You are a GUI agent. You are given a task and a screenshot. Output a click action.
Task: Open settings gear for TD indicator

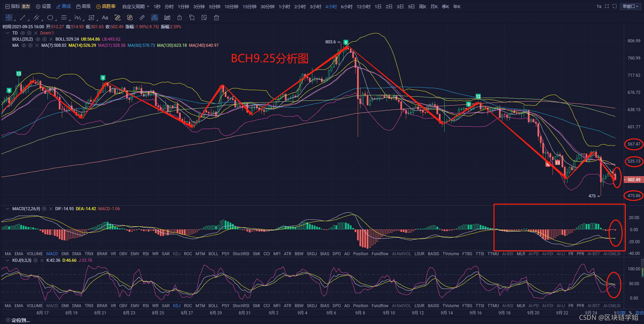29,33
